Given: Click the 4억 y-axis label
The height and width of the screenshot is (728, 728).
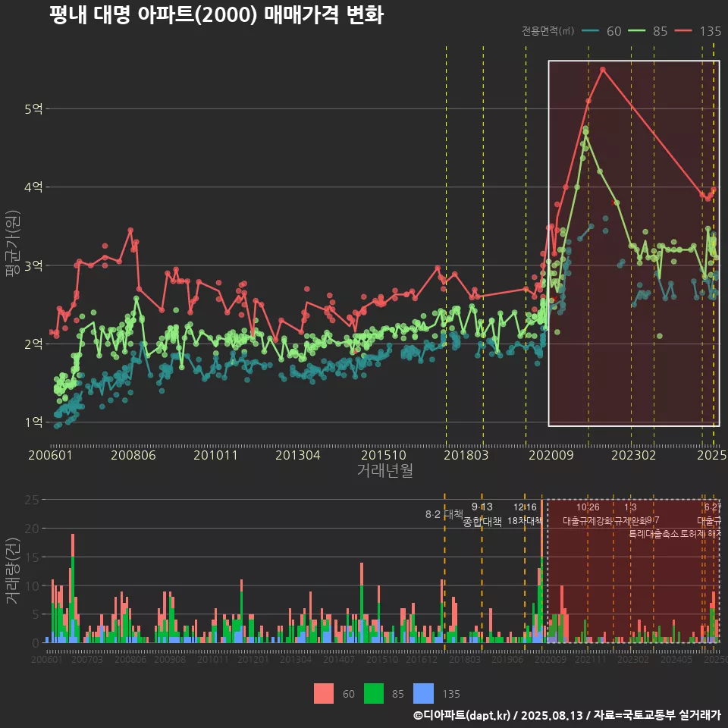Looking at the screenshot, I should click(33, 187).
